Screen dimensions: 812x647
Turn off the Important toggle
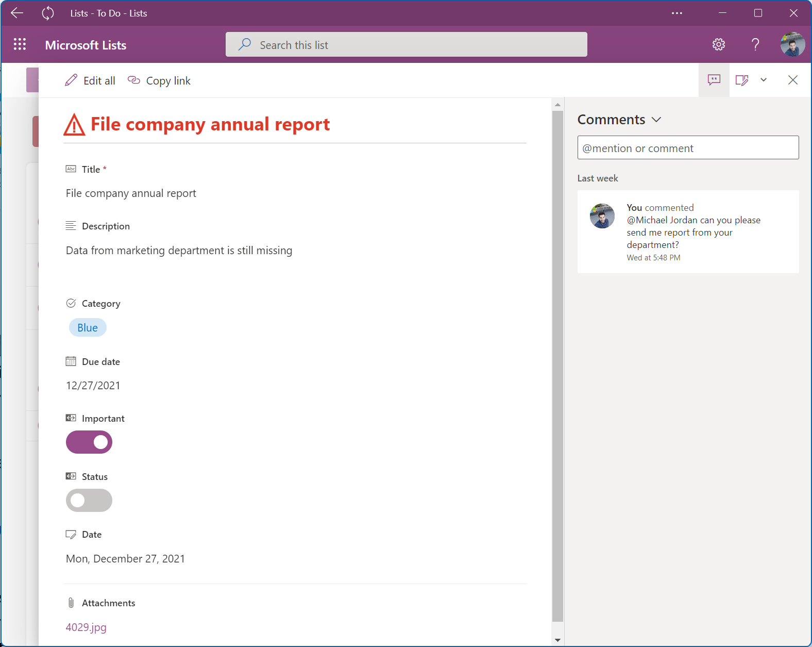click(x=89, y=442)
